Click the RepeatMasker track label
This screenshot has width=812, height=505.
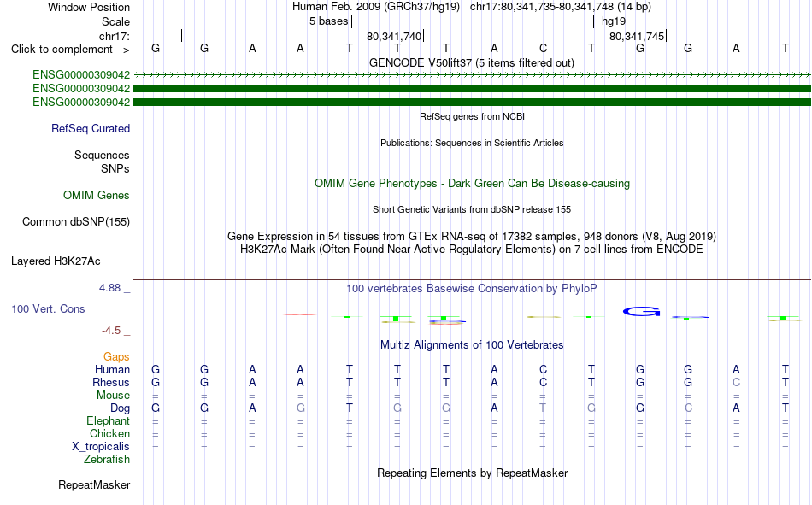pos(94,485)
